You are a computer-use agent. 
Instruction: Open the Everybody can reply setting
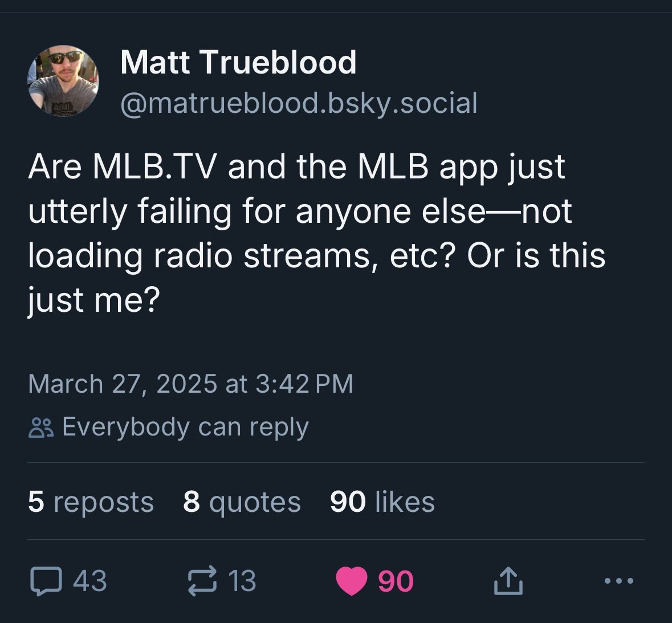185,427
